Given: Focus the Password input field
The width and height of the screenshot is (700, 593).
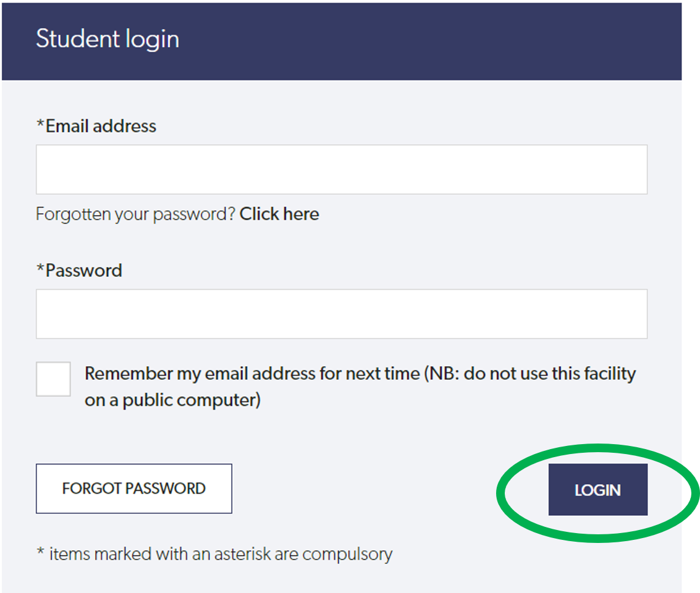Looking at the screenshot, I should click(x=342, y=314).
